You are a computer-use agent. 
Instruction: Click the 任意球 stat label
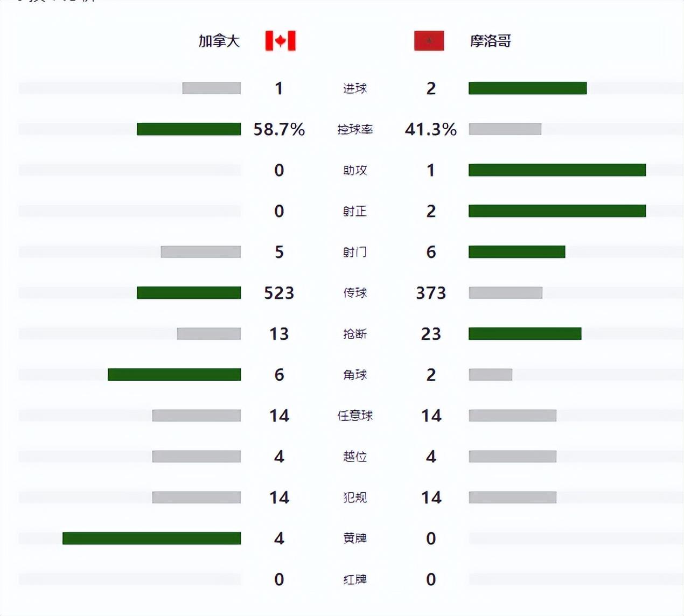(x=355, y=416)
